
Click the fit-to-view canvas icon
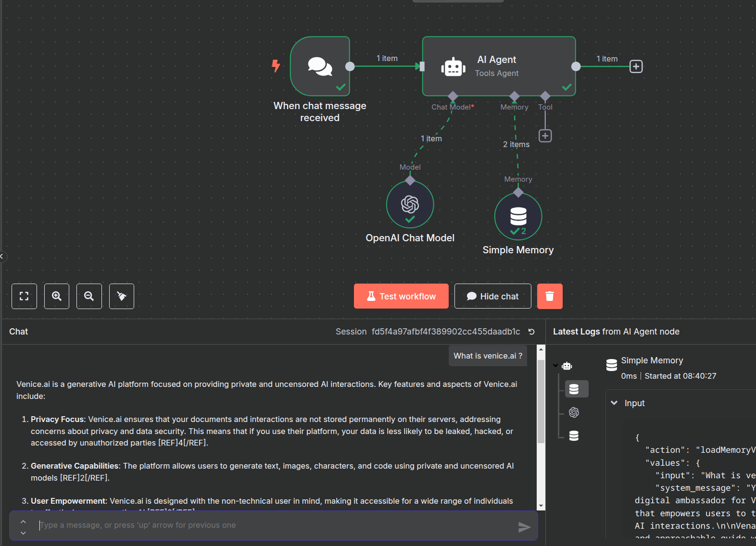pos(24,296)
